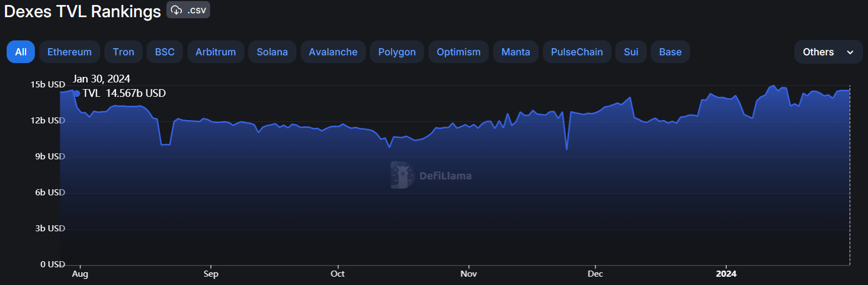Filter by Polygon chain
Image resolution: width=868 pixels, height=285 pixels.
click(397, 52)
